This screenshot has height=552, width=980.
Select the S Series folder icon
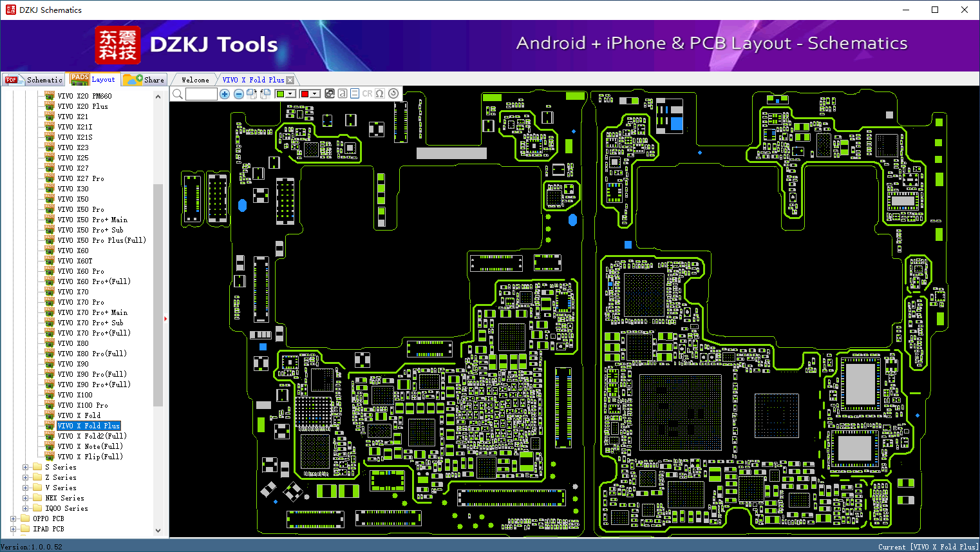pos(37,467)
